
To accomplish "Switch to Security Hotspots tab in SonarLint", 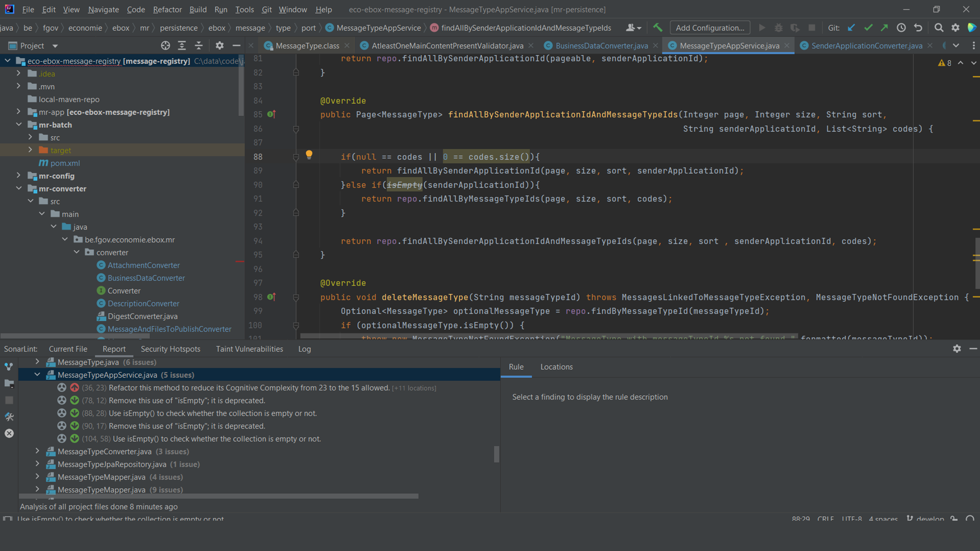I will tap(170, 349).
